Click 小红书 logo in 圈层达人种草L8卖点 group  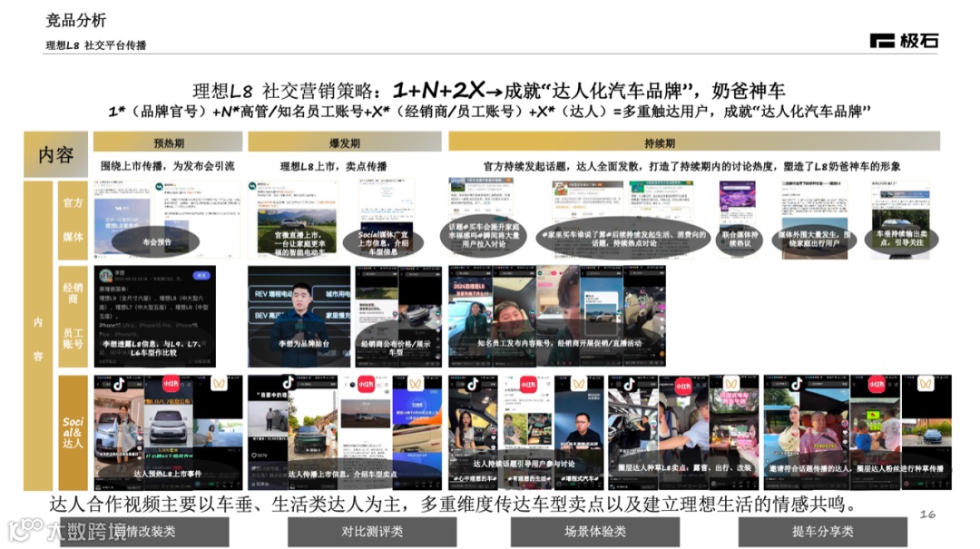682,384
